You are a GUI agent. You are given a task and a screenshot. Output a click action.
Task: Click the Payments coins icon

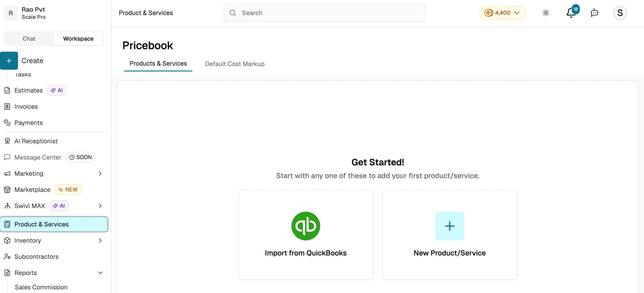pos(7,123)
